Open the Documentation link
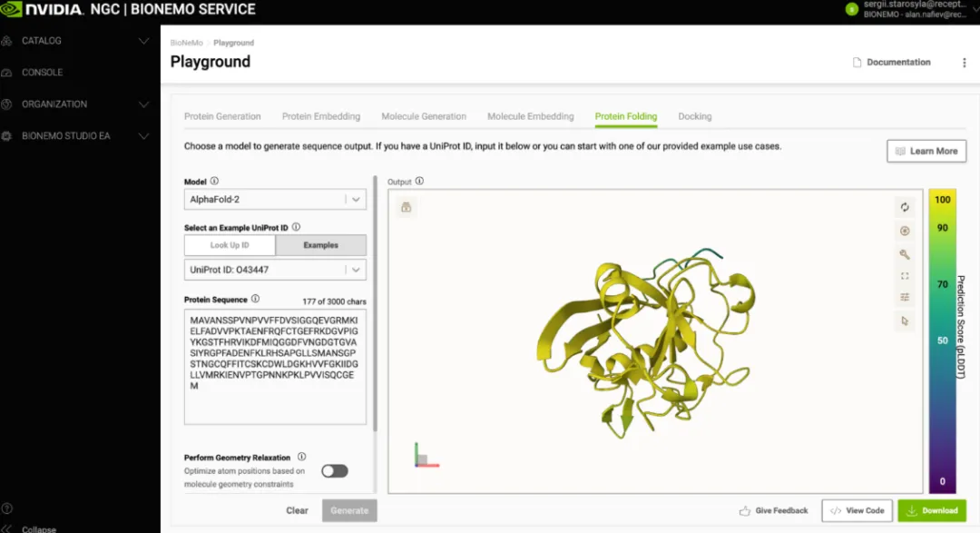Screen dimensions: 980x533 (x=892, y=62)
